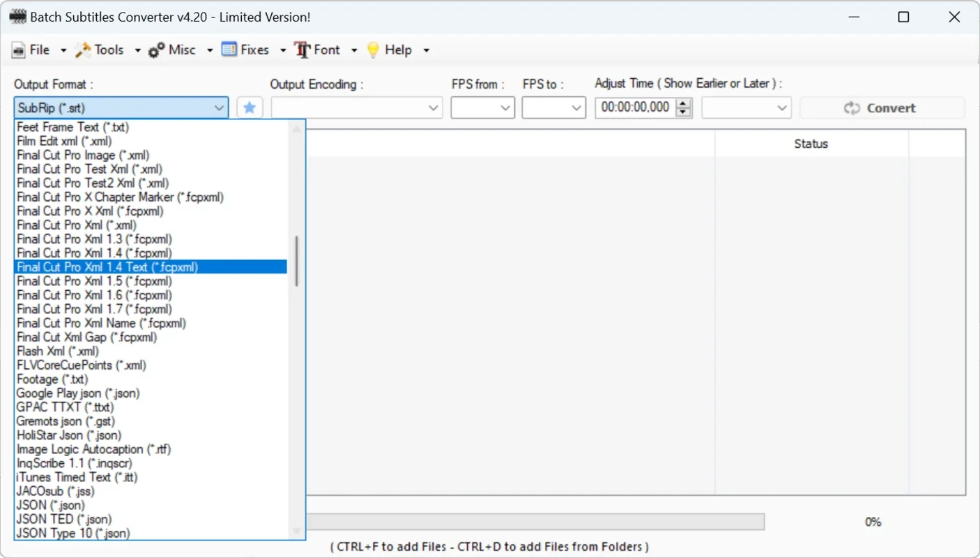Select Final Cut Pro Xml 1.6 (*.fcpxml)
Screen dimensions: 980x558
click(151, 295)
